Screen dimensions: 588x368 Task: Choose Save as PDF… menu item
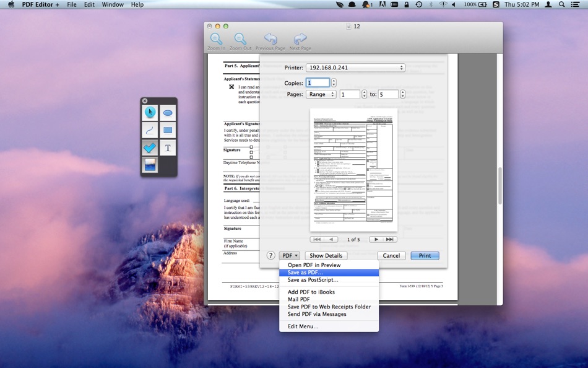click(x=329, y=273)
